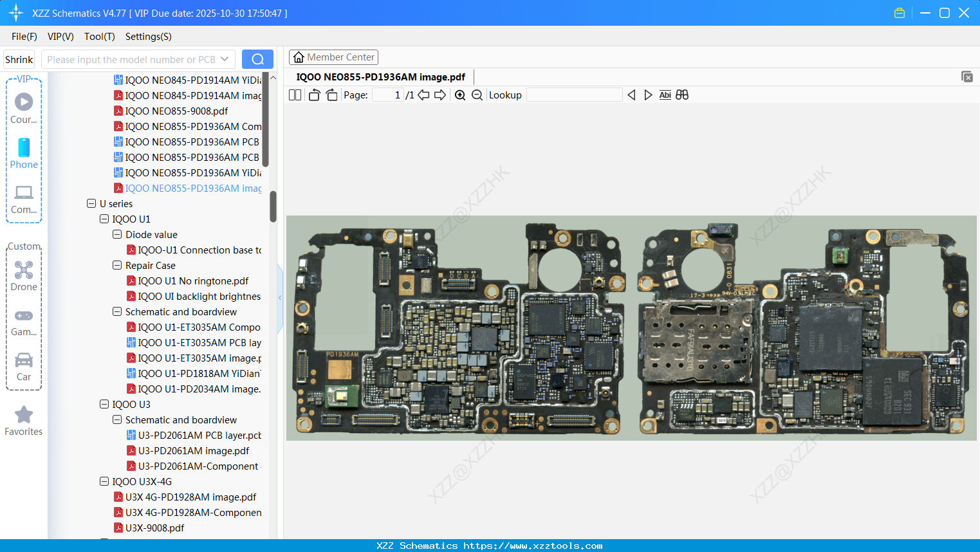Open the Tool menu
This screenshot has width=980, height=552.
coord(99,37)
